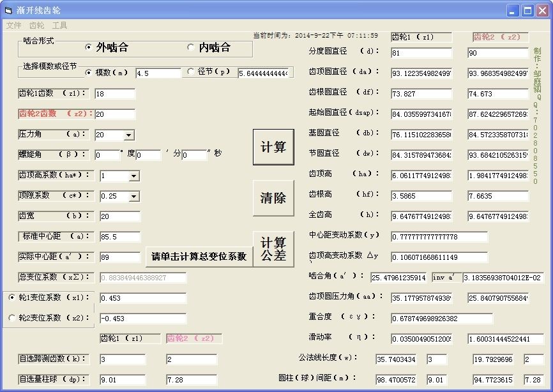Click the 齿轮2齿数(z2) input field

click(115, 114)
